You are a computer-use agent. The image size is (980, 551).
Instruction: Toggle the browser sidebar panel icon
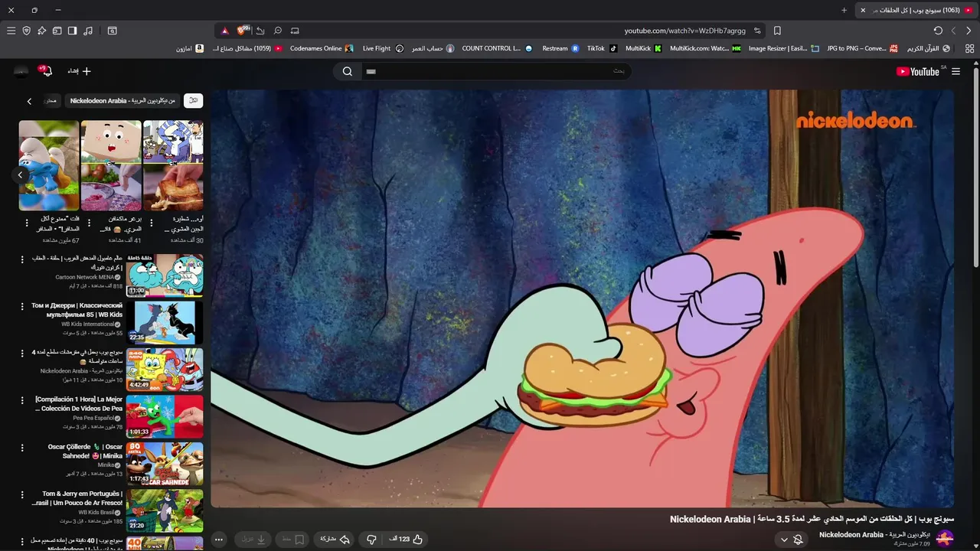tap(72, 31)
